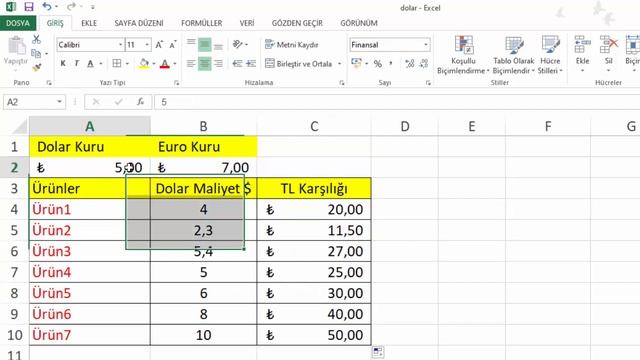
Task: Open the Yazı Tipi dialog launcher
Action: (x=176, y=83)
